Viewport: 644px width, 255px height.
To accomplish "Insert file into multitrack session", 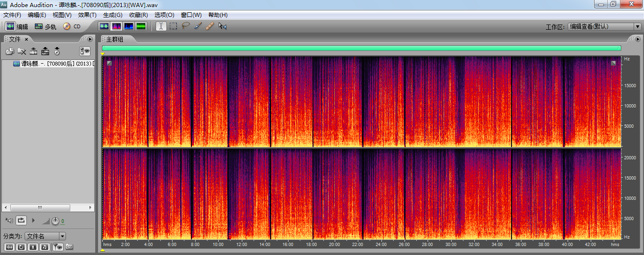I will [45, 51].
